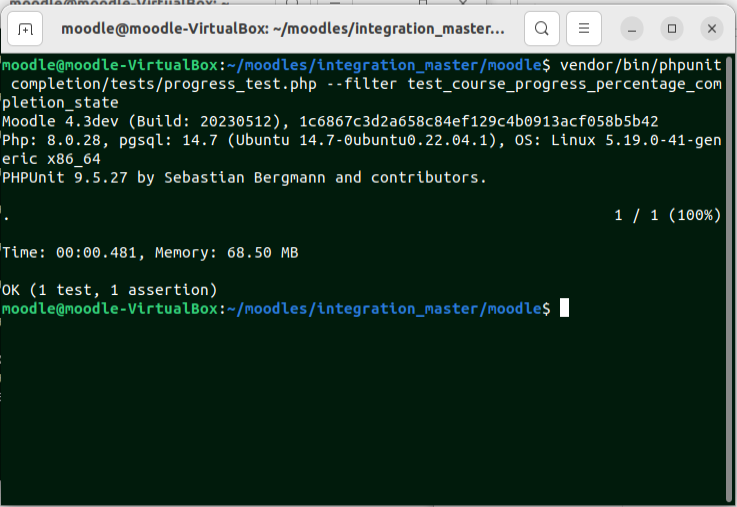Click the path in the last prompt line
The image size is (737, 507).
pos(384,308)
